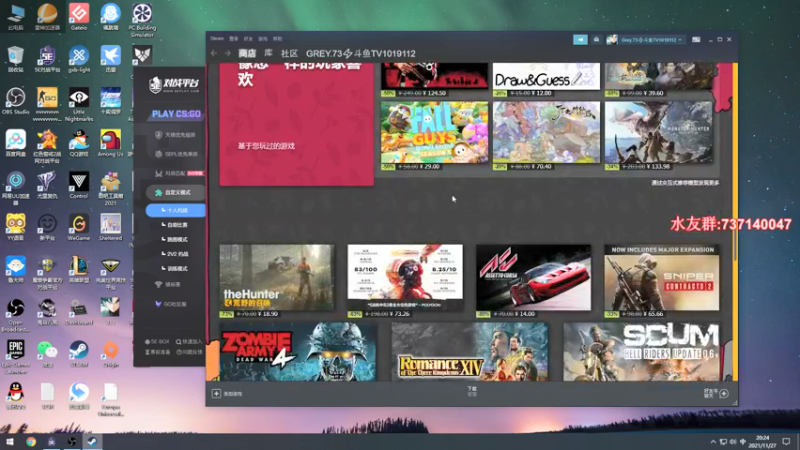Open the recycle bin desktop icon
The height and width of the screenshot is (450, 800).
[x=16, y=59]
